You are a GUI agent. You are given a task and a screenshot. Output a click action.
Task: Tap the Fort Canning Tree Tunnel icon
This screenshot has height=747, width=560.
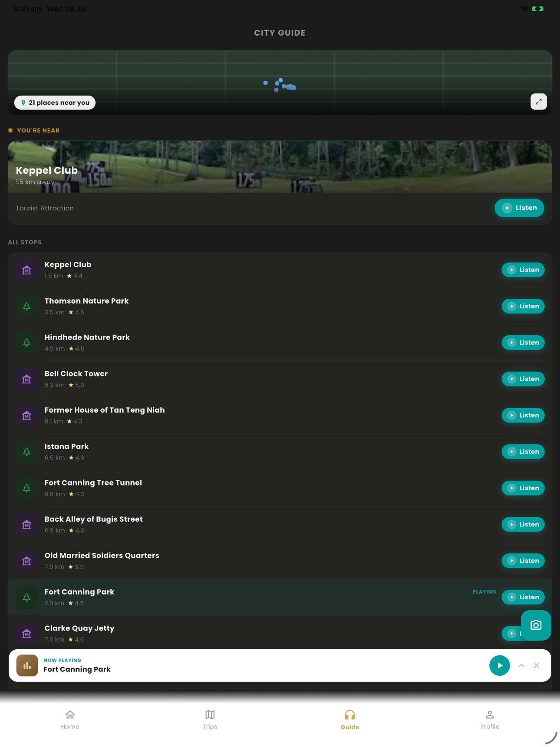pyautogui.click(x=27, y=488)
